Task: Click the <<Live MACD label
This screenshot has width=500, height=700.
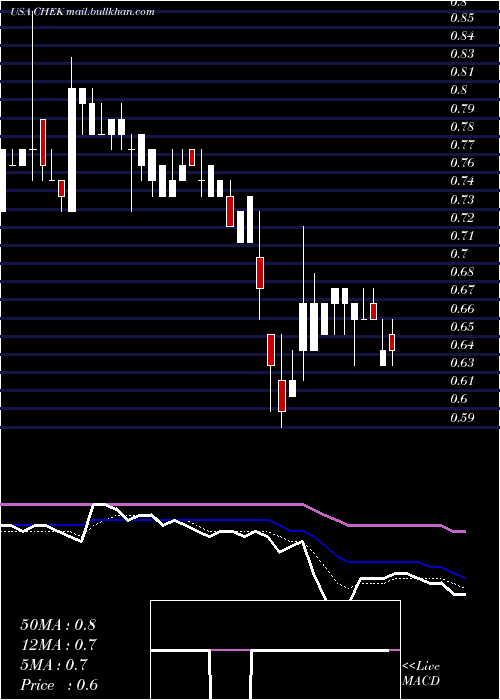Action: (421, 674)
